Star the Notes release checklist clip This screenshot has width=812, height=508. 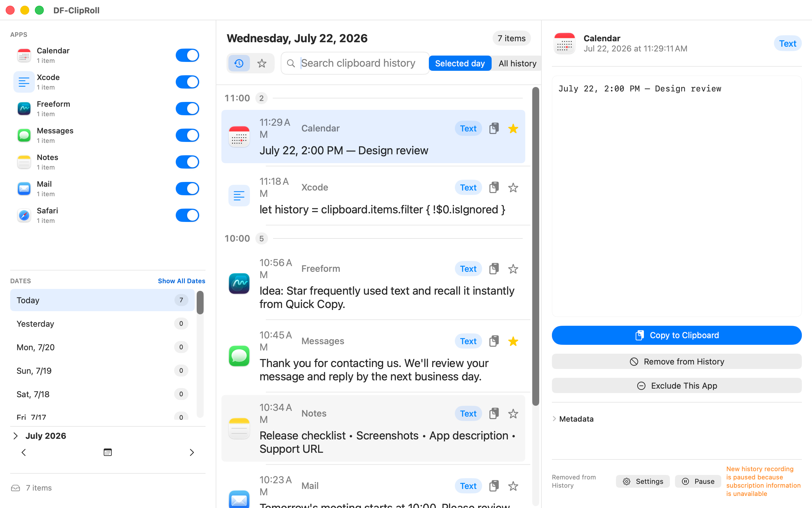click(x=513, y=414)
